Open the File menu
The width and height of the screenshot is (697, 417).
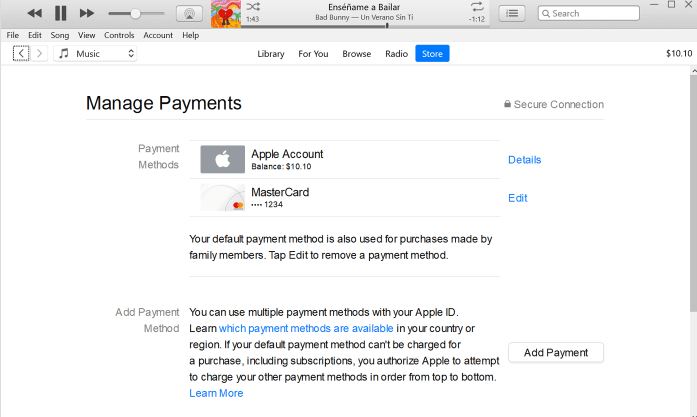(x=12, y=35)
